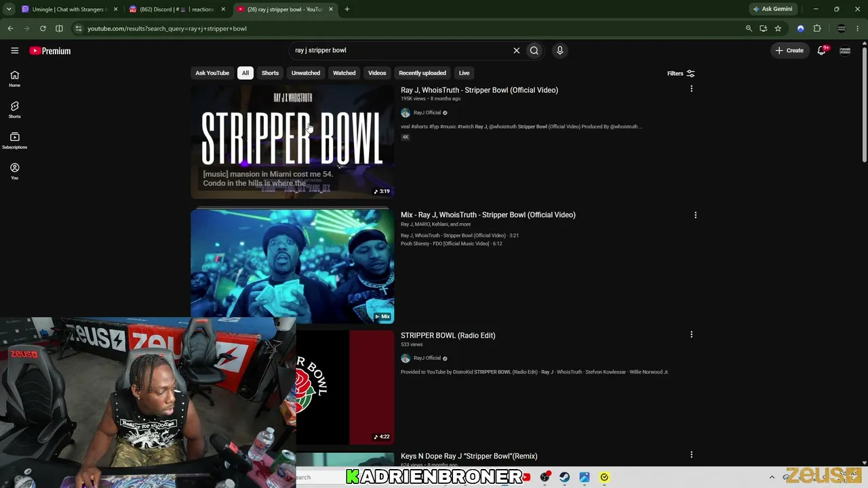Open options for Keys N Dope remix
Viewport: 868px width, 488px height.
(x=691, y=455)
